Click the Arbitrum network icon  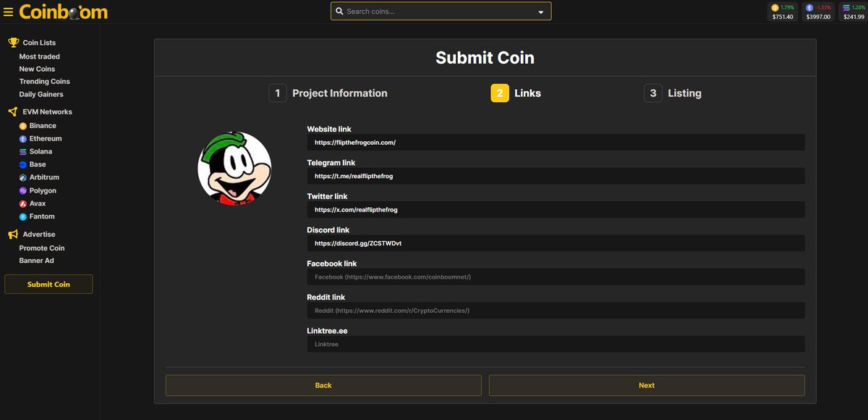pyautogui.click(x=23, y=178)
